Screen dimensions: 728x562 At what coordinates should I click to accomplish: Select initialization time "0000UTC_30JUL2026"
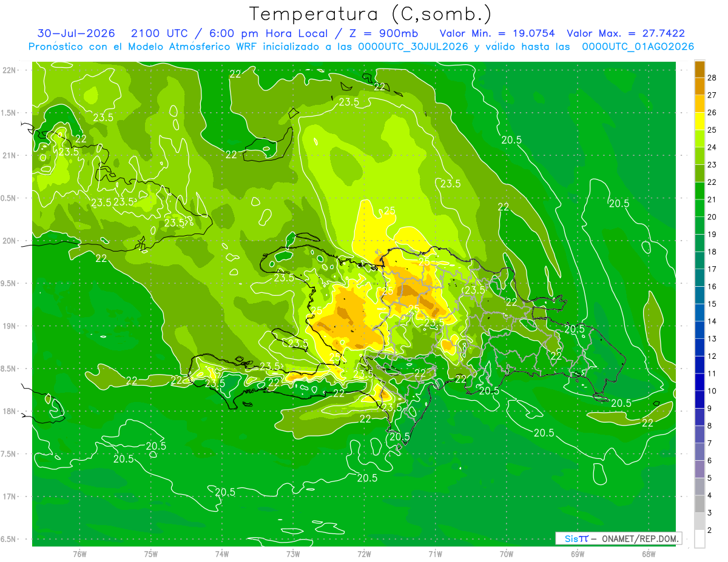(x=413, y=47)
